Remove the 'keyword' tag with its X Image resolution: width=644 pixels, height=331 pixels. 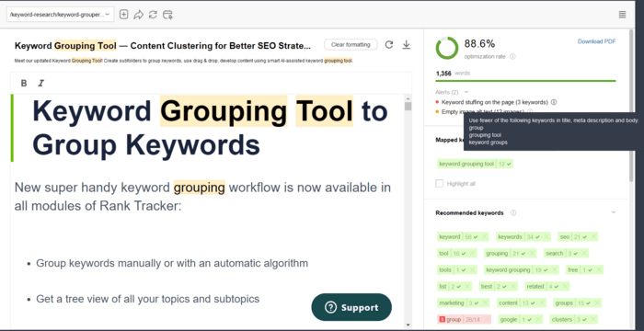pos(485,237)
